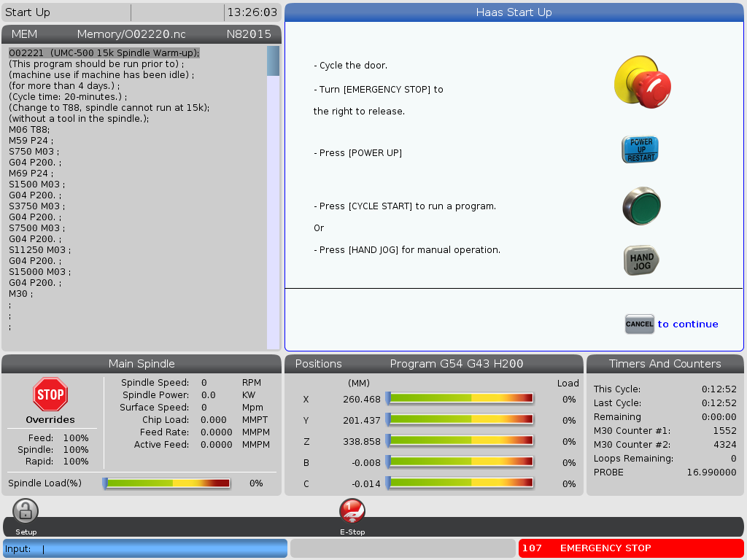
Task: Click the PROBE value 16.990000
Action: point(711,472)
